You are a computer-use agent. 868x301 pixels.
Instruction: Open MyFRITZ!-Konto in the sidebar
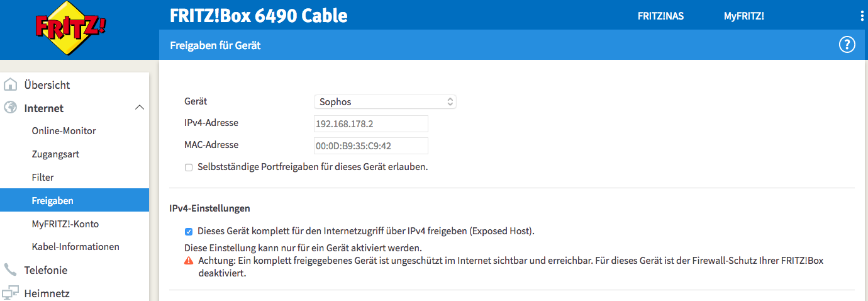point(65,224)
